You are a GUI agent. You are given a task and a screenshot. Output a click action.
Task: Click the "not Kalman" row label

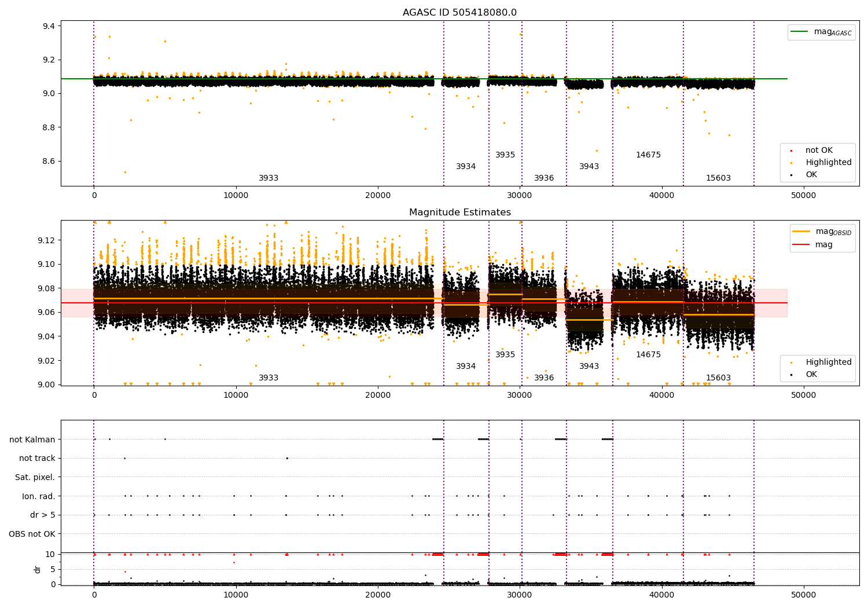point(32,439)
